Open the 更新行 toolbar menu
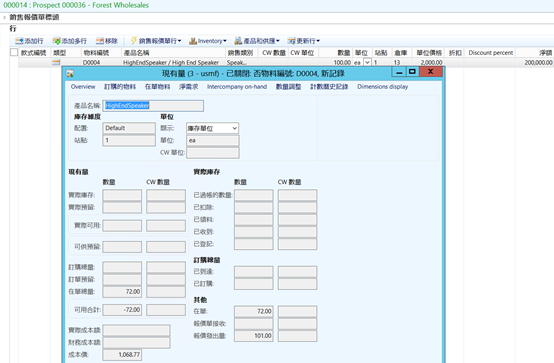Screen dimensions: 554x363 click(x=303, y=41)
